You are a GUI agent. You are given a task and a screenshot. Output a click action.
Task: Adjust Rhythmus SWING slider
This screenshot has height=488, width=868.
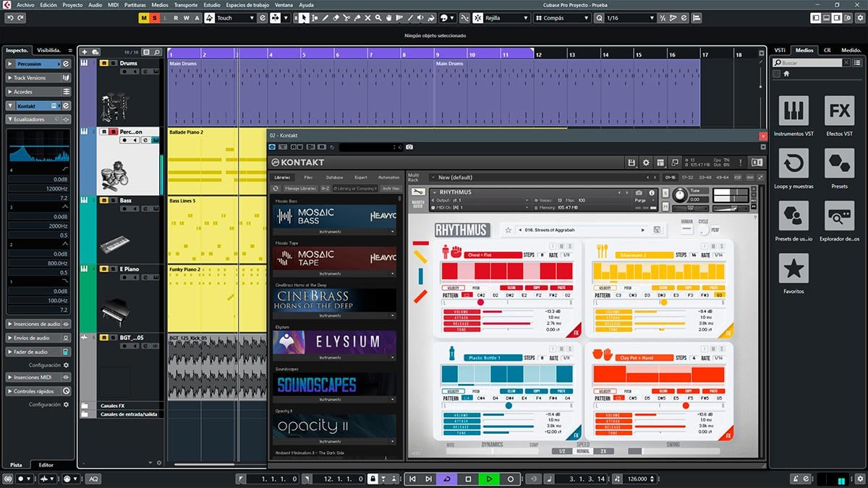pos(674,451)
